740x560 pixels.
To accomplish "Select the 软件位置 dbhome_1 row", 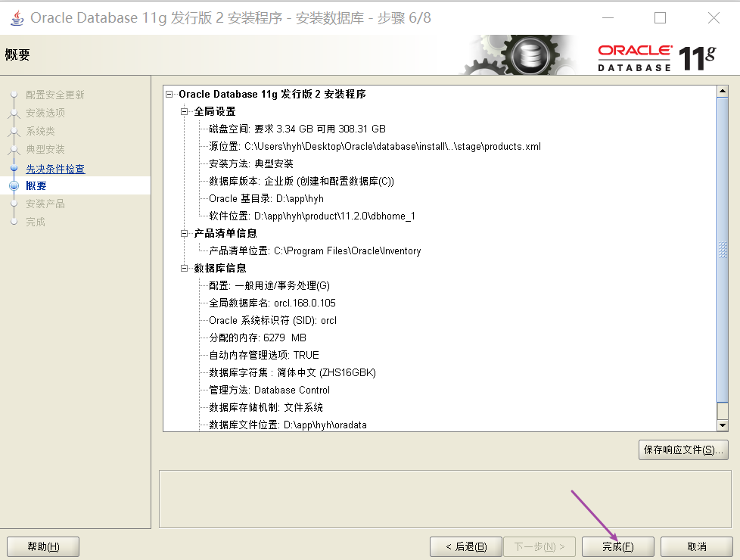I will [312, 216].
